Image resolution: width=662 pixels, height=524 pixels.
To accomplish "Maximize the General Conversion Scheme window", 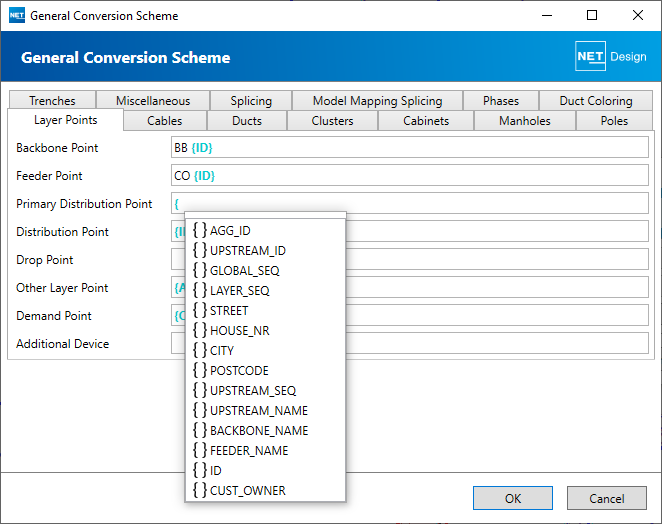I will click(592, 15).
